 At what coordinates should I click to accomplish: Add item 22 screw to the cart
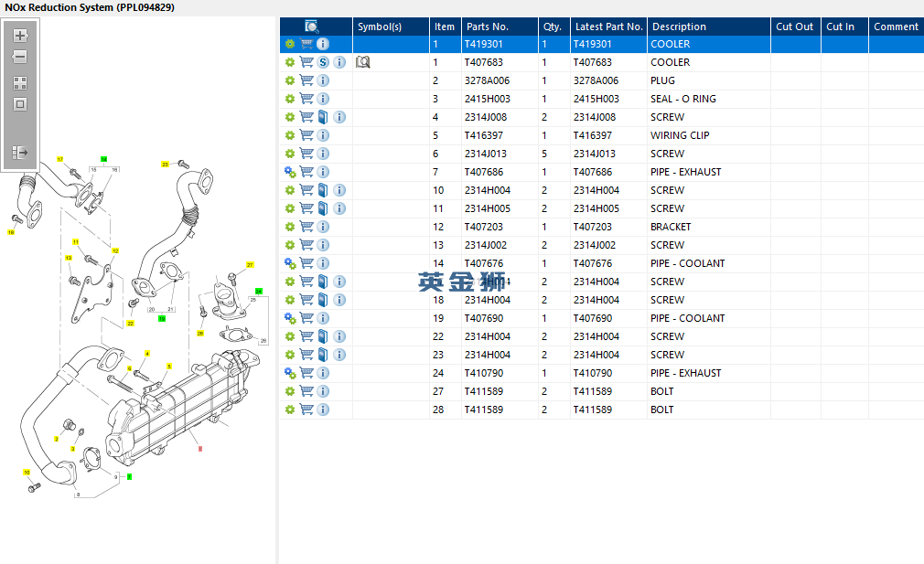[x=306, y=335]
